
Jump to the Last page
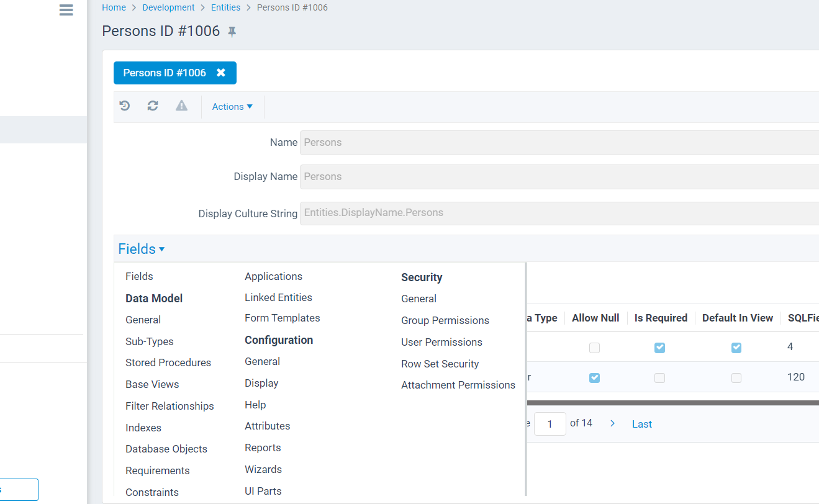[642, 424]
